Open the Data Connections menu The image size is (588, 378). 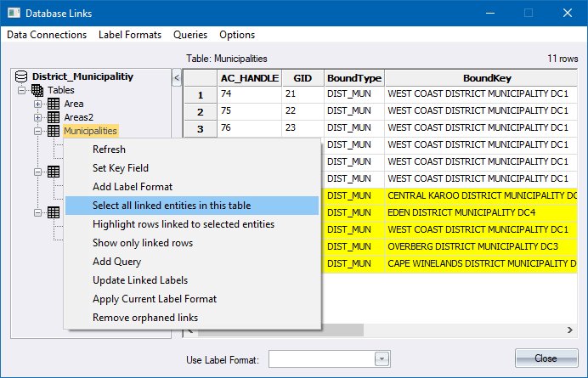click(47, 35)
